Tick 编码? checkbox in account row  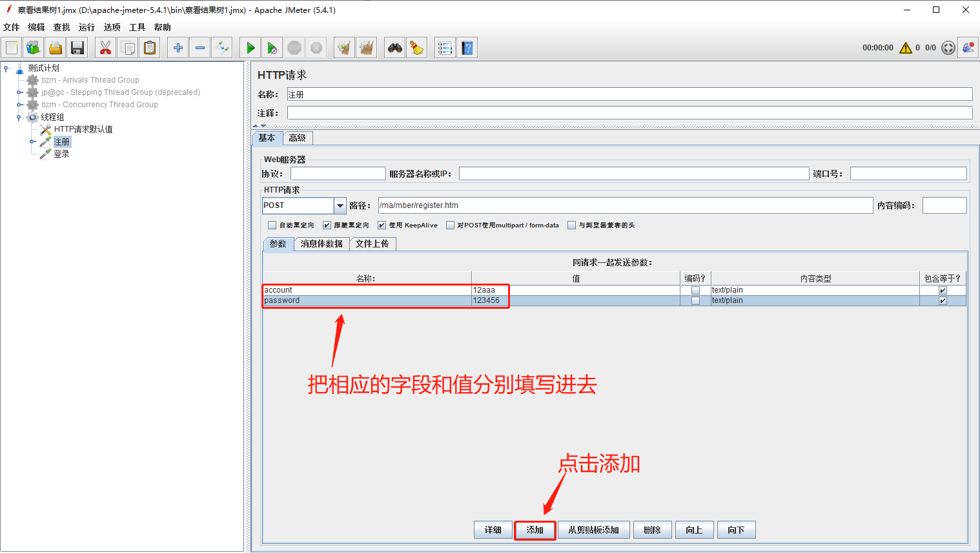pyautogui.click(x=695, y=290)
